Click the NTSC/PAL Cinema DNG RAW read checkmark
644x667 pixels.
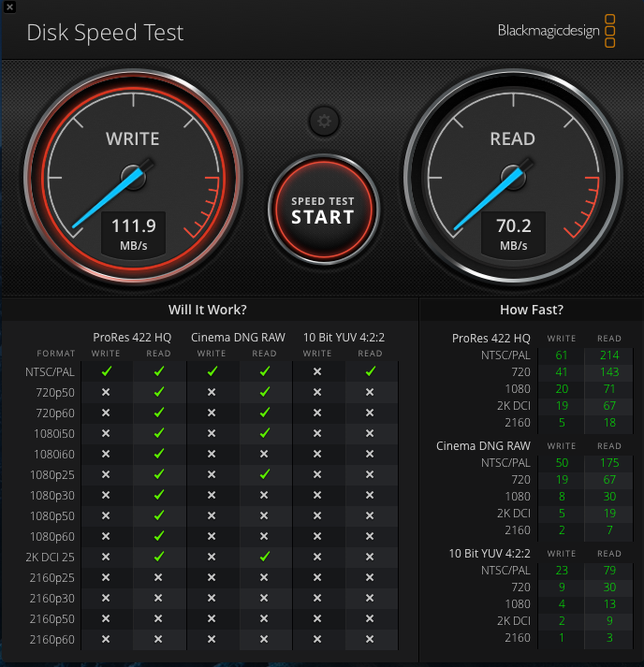tap(264, 371)
